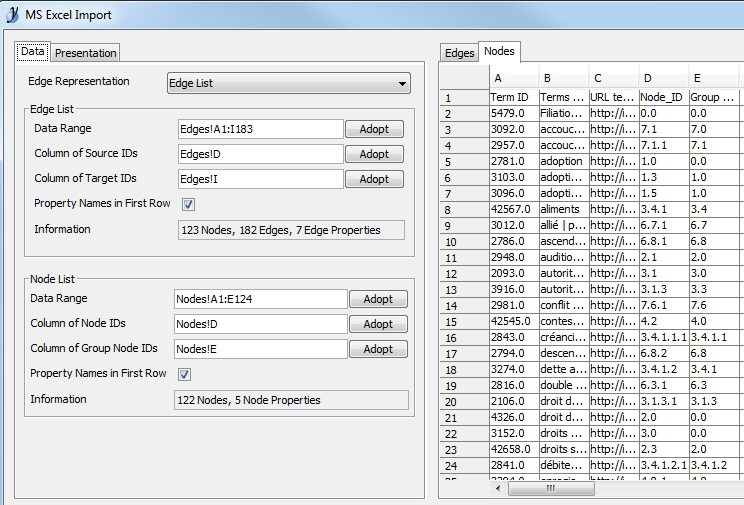Switch to the Presentation tab
The image size is (744, 505).
(85, 53)
